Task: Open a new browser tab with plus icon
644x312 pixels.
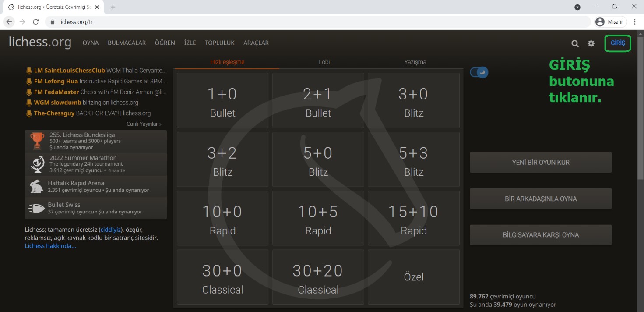Action: click(113, 7)
